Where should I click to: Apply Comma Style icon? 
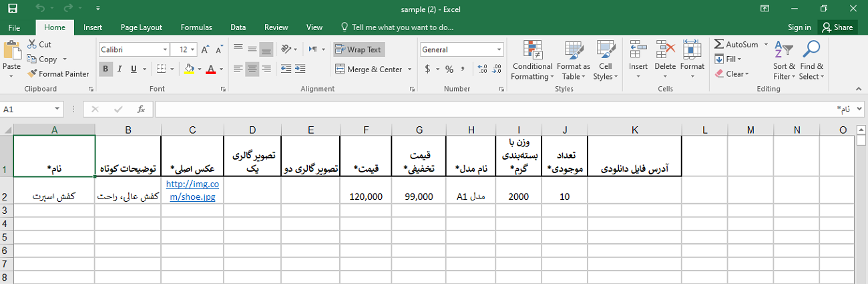coord(463,69)
